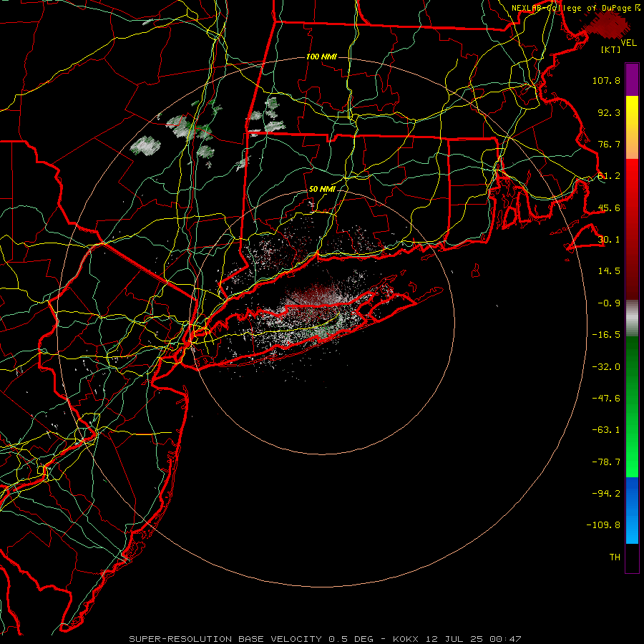The width and height of the screenshot is (644, 644).
Task: Click the TH legend label
Action: point(615,557)
